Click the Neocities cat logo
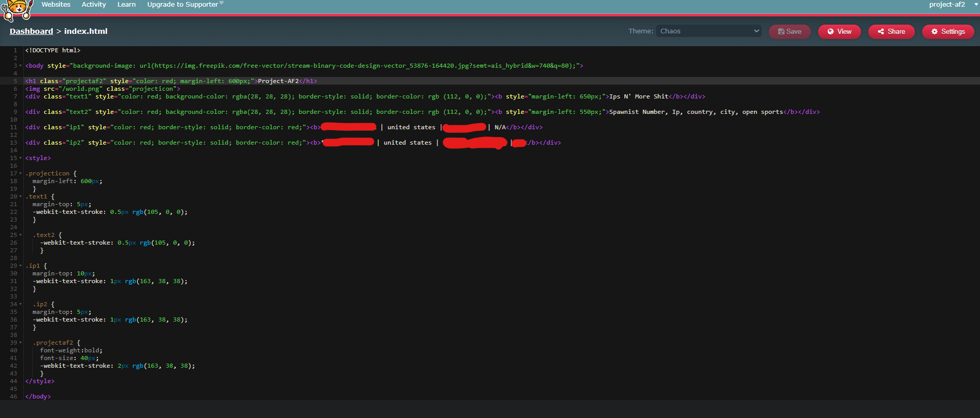980x418 pixels. 17,9
